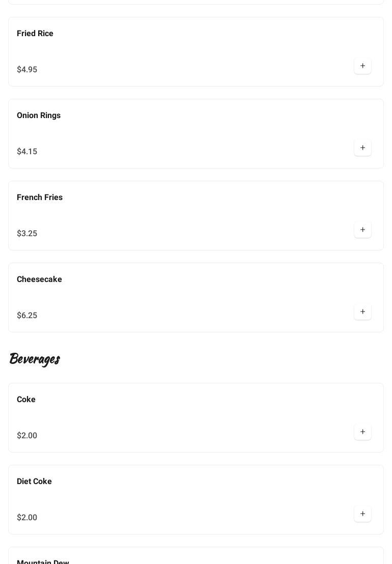Tap the plus icon next to Coke
The height and width of the screenshot is (564, 392).
point(362,432)
